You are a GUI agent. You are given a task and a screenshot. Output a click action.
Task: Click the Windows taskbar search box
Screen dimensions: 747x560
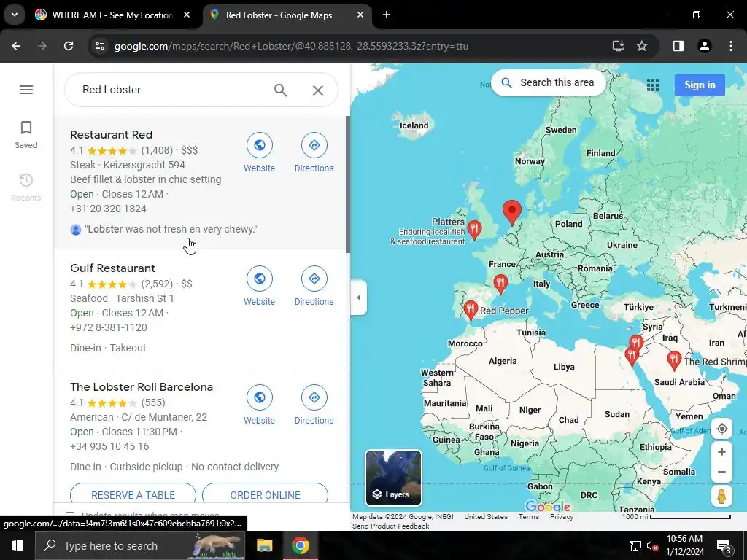point(140,545)
